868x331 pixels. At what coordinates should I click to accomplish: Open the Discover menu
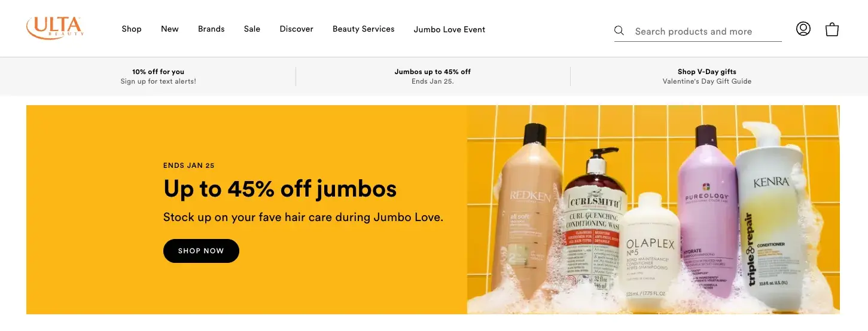click(296, 29)
